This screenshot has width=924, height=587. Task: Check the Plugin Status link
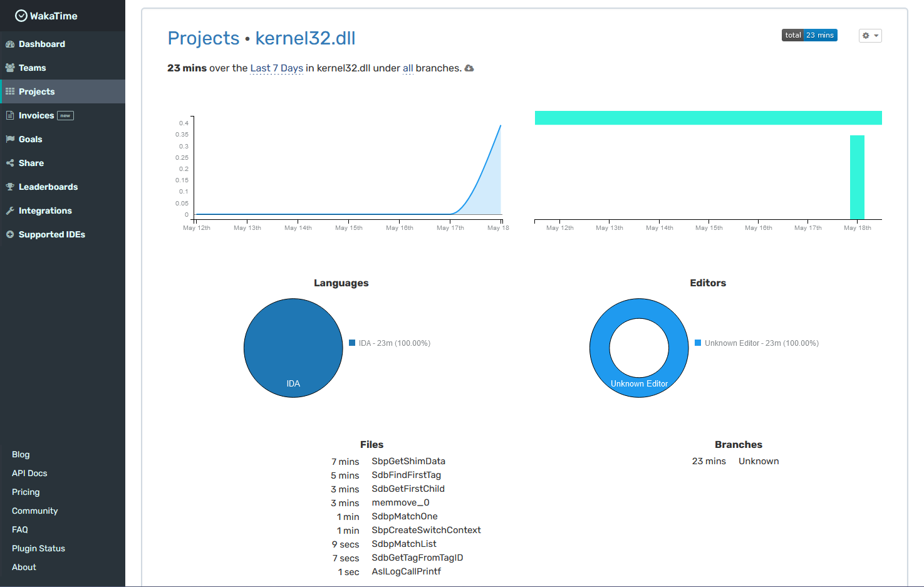tap(38, 548)
